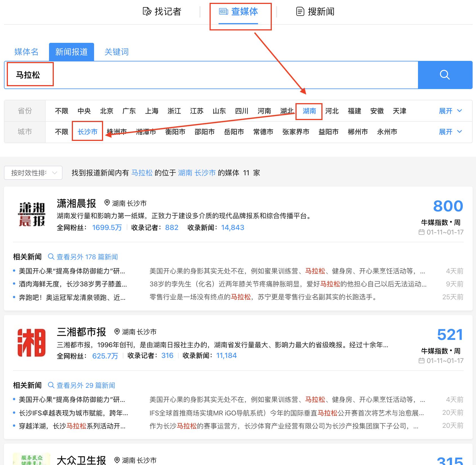Image resolution: width=476 pixels, height=465 pixels.
Task: Click the 查媒体 media search icon
Action: pyautogui.click(x=223, y=12)
